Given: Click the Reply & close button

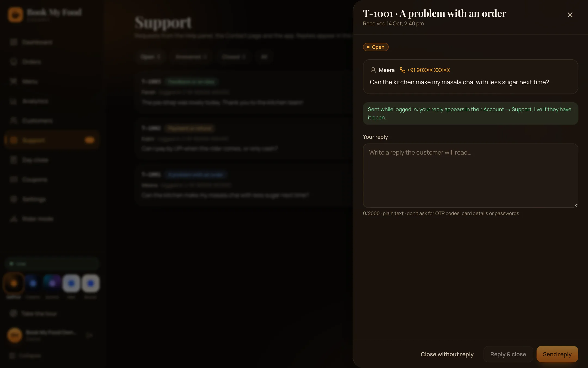Looking at the screenshot, I should tap(508, 354).
